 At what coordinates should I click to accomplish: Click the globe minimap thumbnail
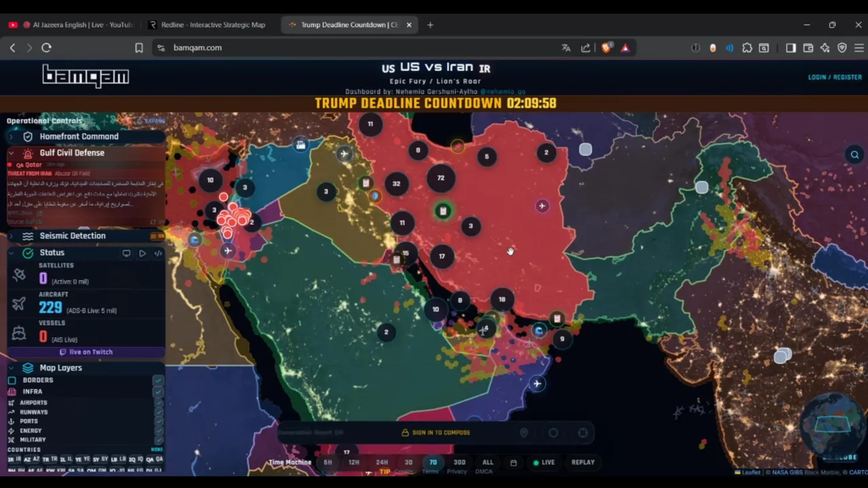point(833,426)
